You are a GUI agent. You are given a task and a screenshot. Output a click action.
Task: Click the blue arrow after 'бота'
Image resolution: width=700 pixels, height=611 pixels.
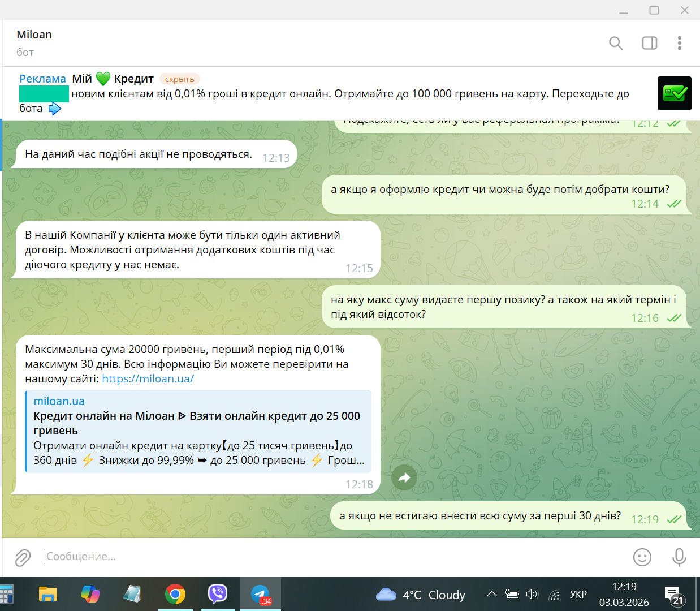55,109
